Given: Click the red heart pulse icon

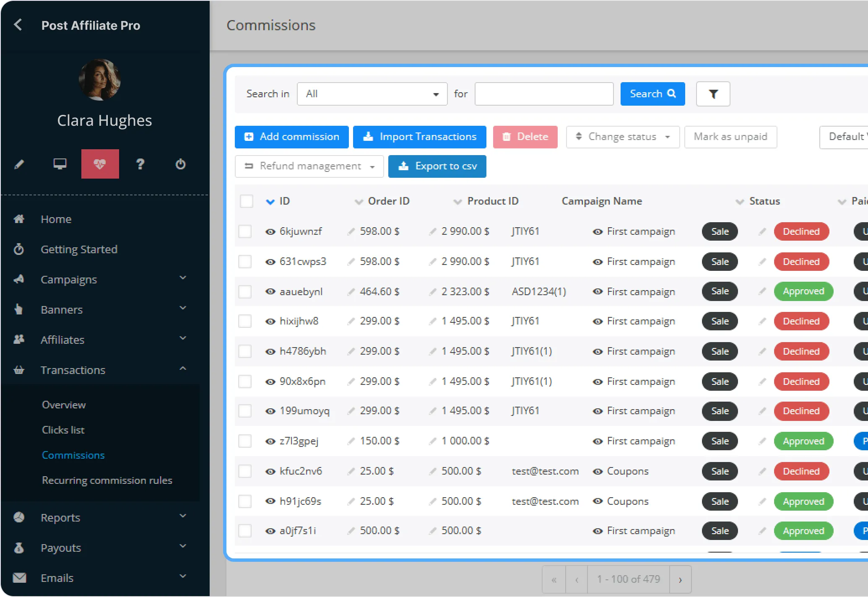Looking at the screenshot, I should pyautogui.click(x=100, y=164).
